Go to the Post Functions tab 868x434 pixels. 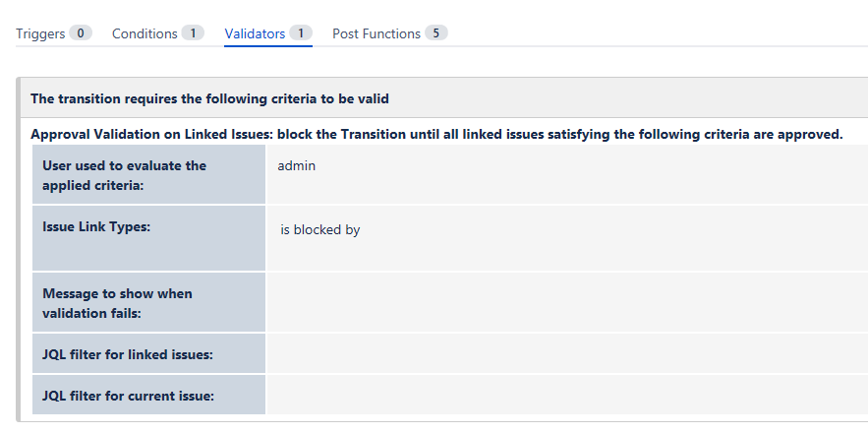(376, 33)
